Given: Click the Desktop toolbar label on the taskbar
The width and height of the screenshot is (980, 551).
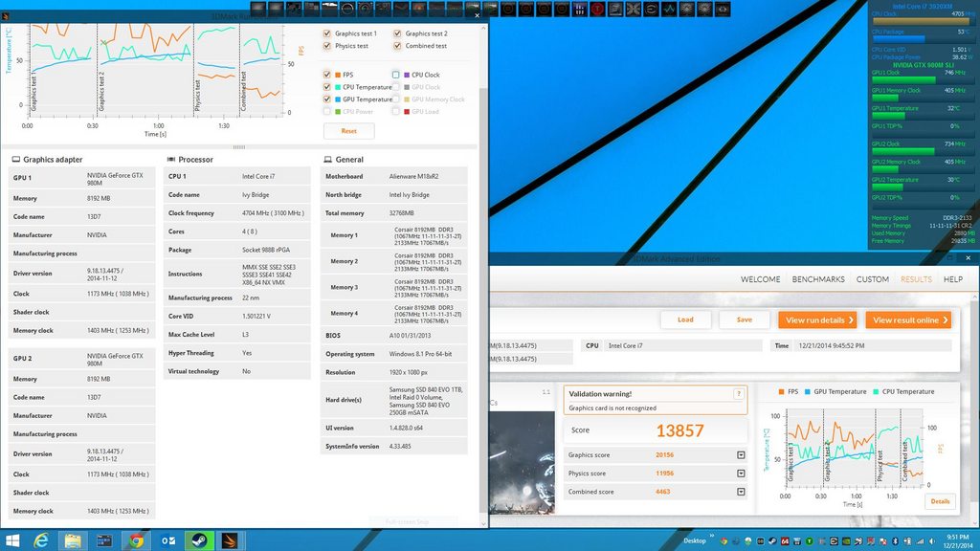Looking at the screenshot, I should 695,541.
